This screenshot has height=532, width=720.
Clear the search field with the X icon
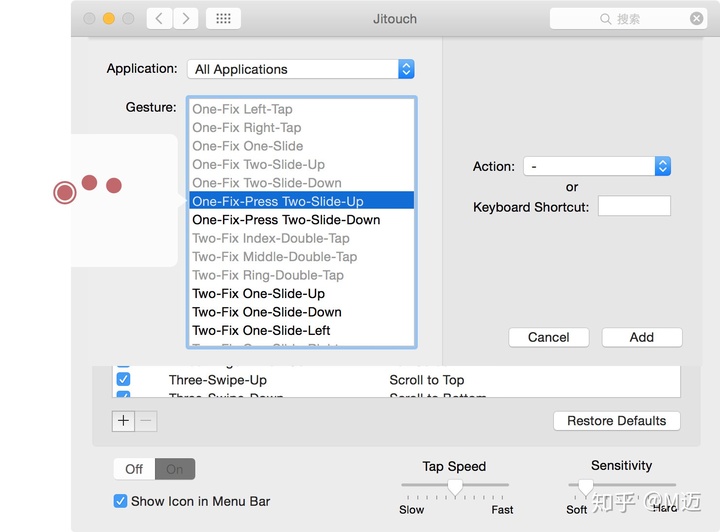(696, 18)
